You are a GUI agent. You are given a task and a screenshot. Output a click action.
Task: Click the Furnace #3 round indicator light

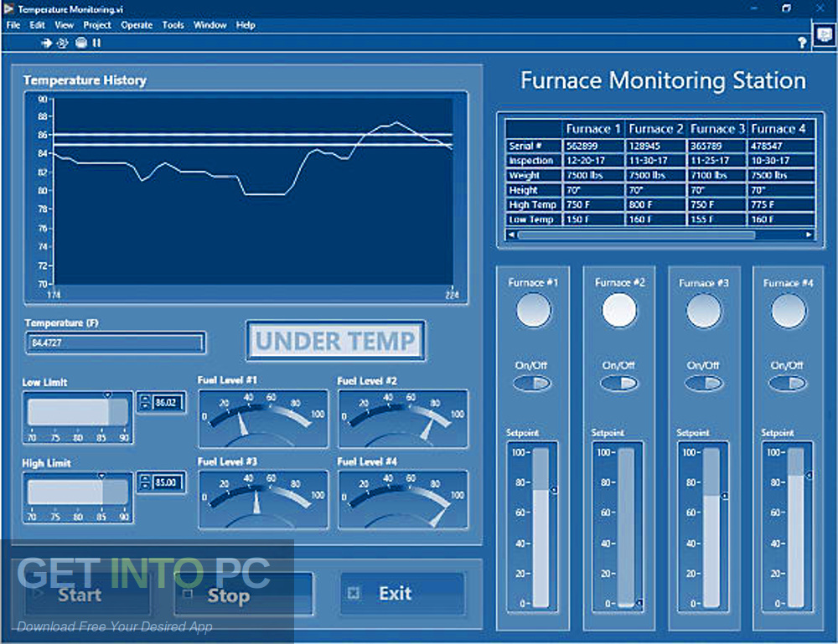(x=704, y=311)
